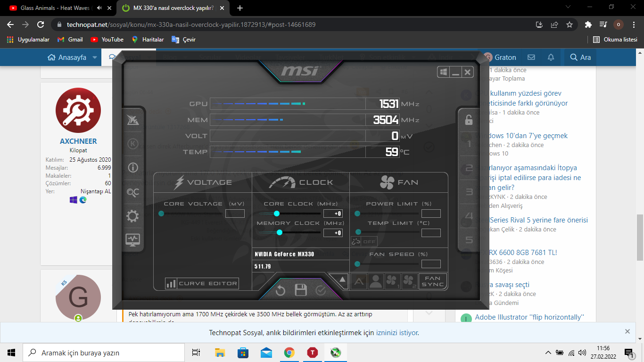Open a new Chrome tab
Image resolution: width=644 pixels, height=362 pixels.
point(240,8)
